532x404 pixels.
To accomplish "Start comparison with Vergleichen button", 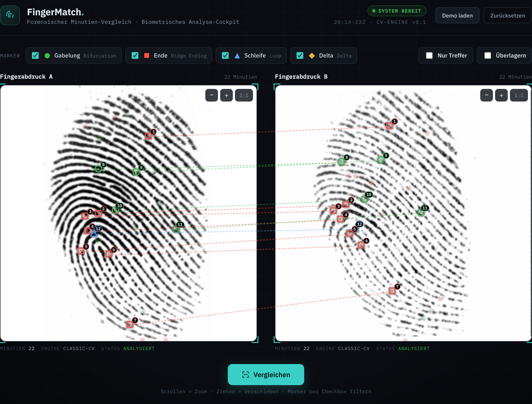I will 266,374.
